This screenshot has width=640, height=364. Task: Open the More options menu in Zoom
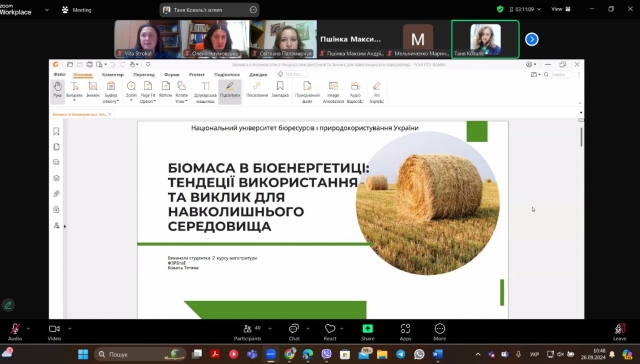pos(440,332)
